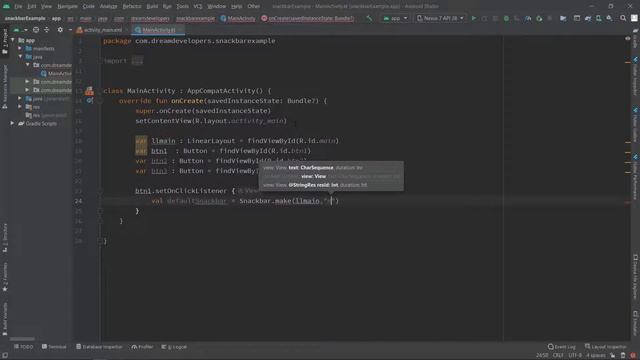
Task: Open Favorites tool window on left stripe
Action: pyautogui.click(x=5, y=277)
